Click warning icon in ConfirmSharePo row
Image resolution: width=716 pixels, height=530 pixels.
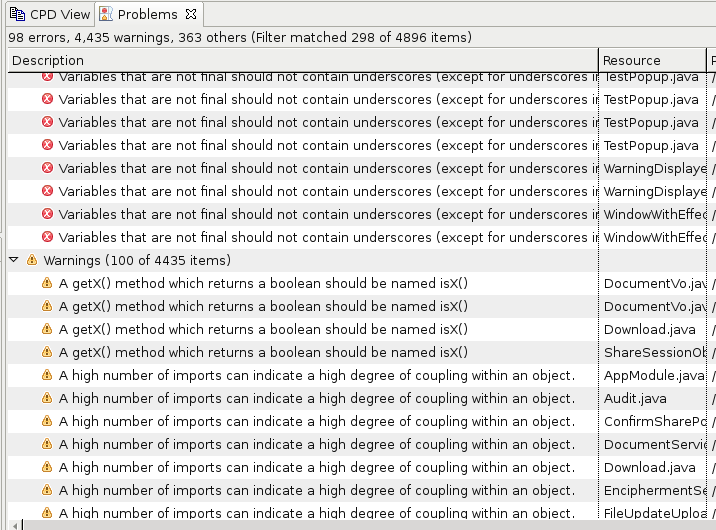tap(47, 421)
